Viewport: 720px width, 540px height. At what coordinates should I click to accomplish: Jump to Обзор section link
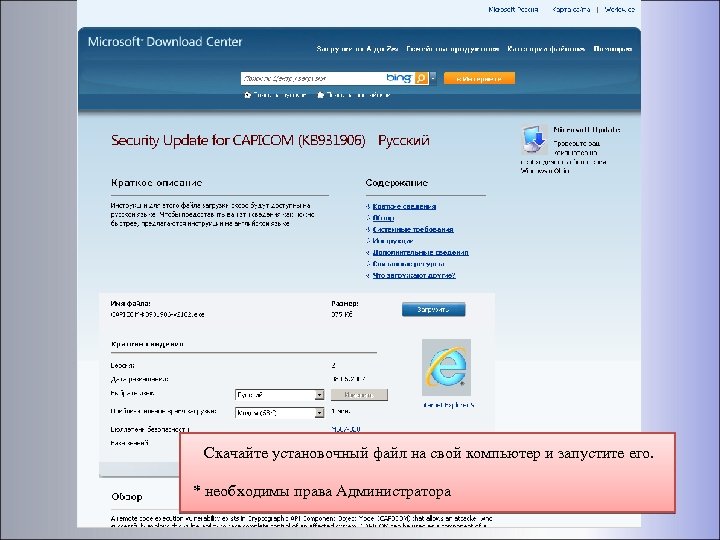(x=383, y=218)
